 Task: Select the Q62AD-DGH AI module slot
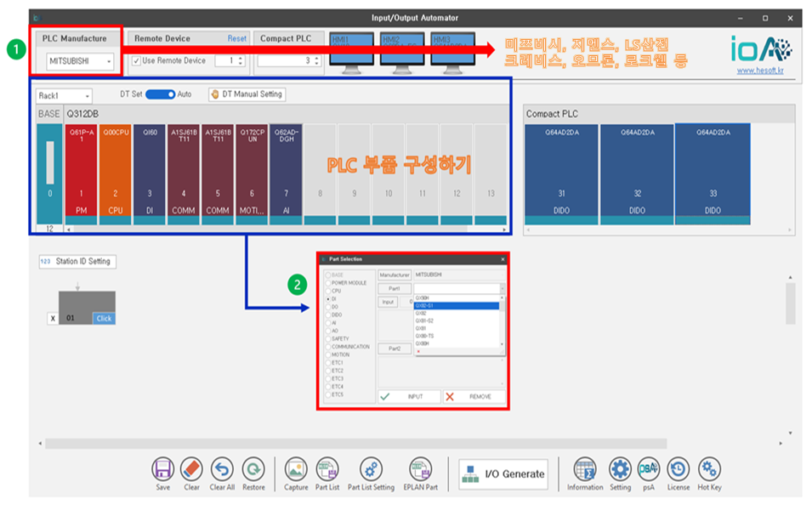click(x=286, y=174)
